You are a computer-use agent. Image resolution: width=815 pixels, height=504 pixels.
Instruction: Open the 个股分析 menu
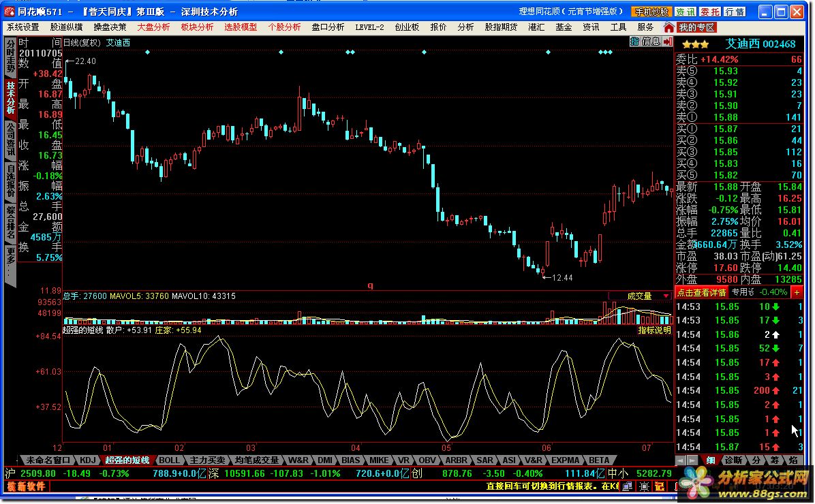(284, 27)
